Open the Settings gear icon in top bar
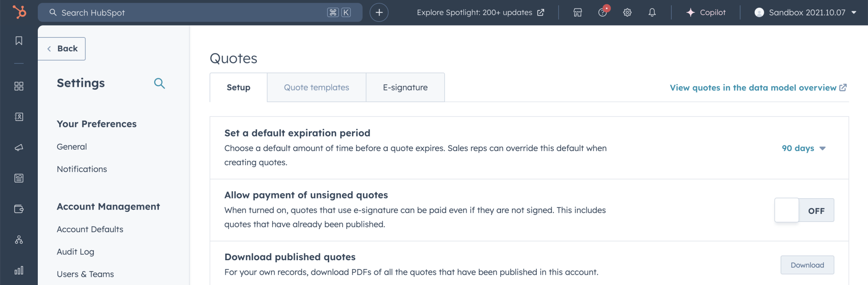 [x=627, y=13]
